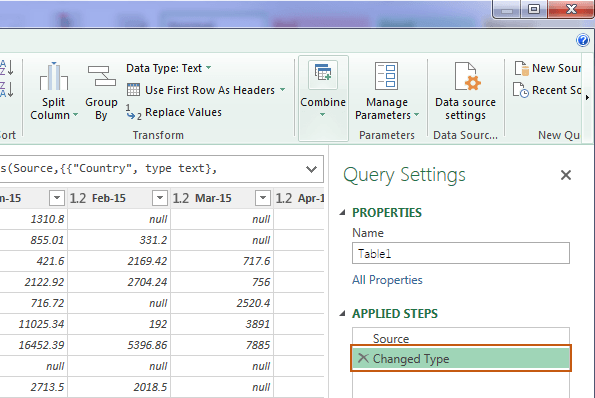The width and height of the screenshot is (595, 398).
Task: Collapse the PROPERTIES section
Action: click(342, 212)
